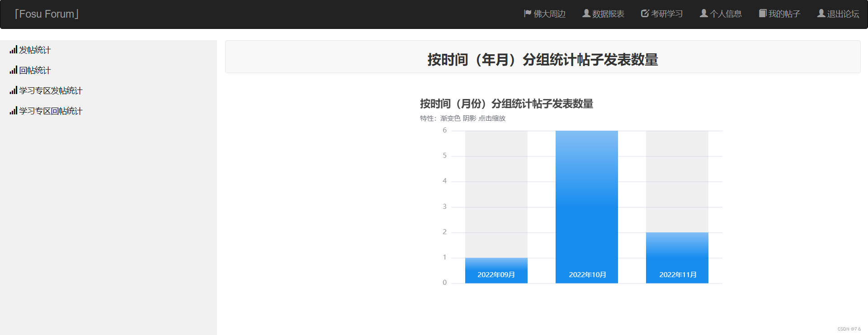Click the person icon beside 个人信息
868x335 pixels.
click(704, 14)
